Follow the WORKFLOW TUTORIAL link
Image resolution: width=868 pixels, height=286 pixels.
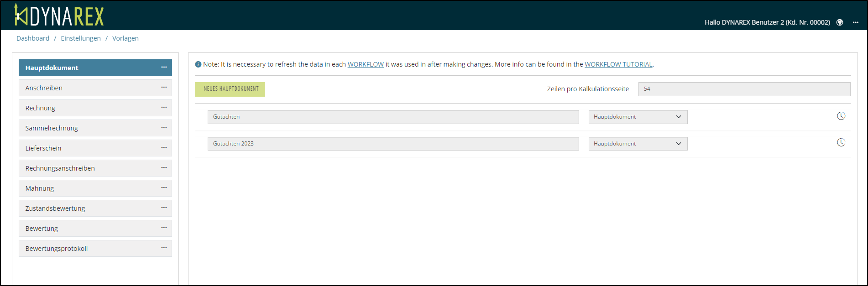618,64
